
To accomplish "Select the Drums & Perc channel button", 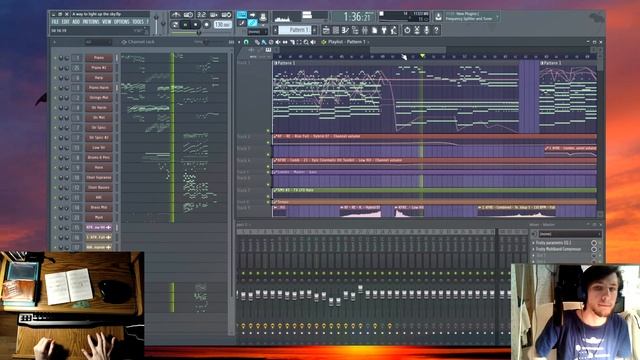I will tap(99, 158).
